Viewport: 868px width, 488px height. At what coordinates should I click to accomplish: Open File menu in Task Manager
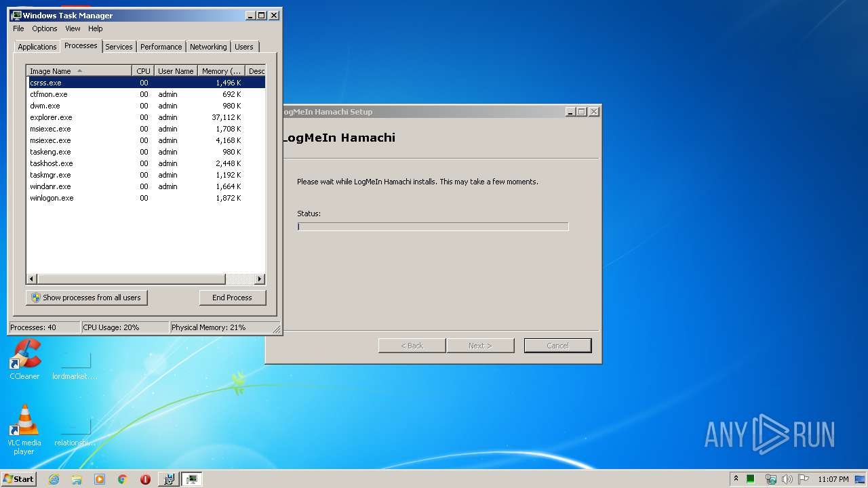coord(18,28)
